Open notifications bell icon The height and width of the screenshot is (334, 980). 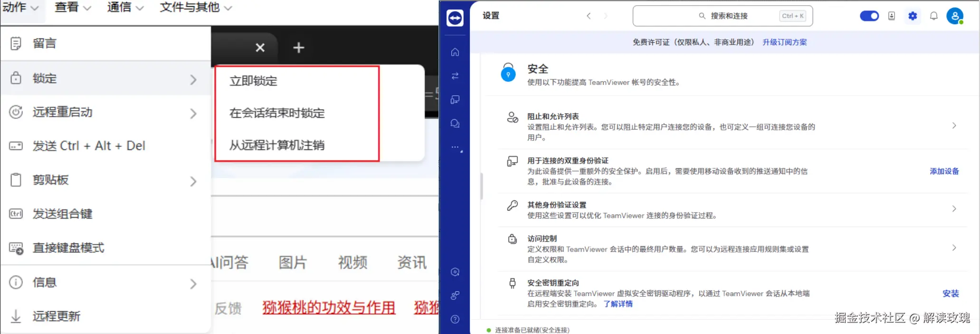point(933,16)
